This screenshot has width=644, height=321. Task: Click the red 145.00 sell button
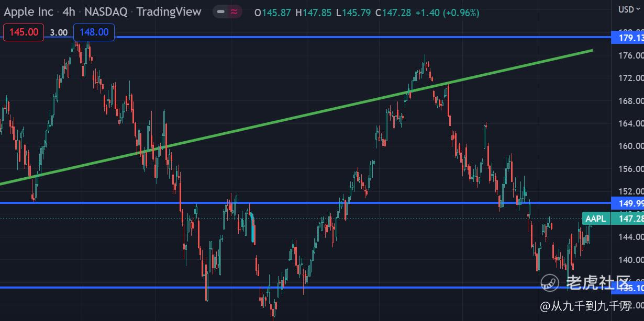click(x=24, y=32)
